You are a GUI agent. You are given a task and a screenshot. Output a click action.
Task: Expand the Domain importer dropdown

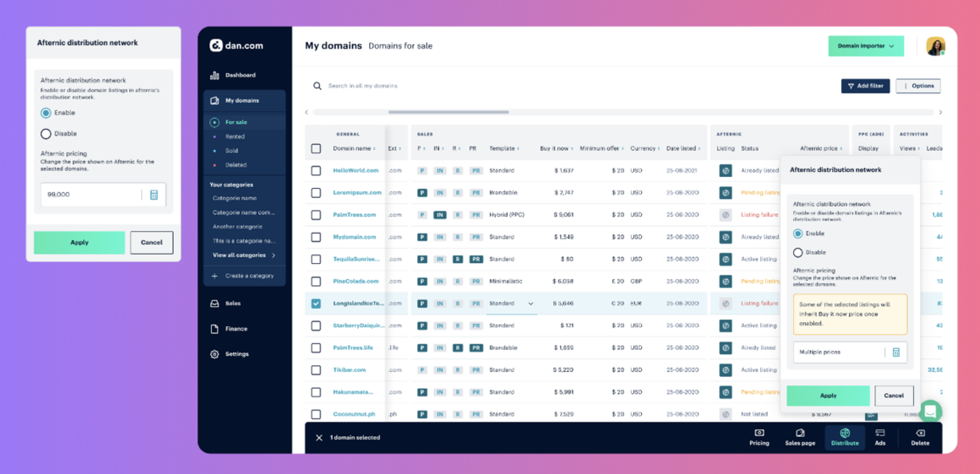click(865, 46)
